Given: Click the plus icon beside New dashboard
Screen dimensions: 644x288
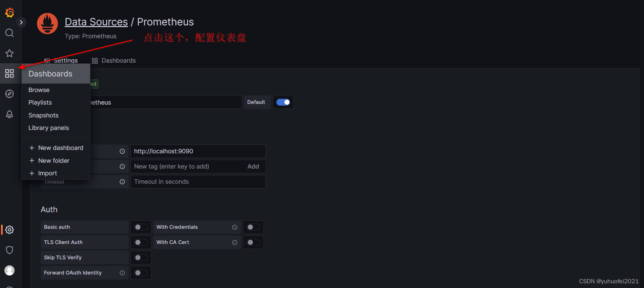Looking at the screenshot, I should [32, 148].
